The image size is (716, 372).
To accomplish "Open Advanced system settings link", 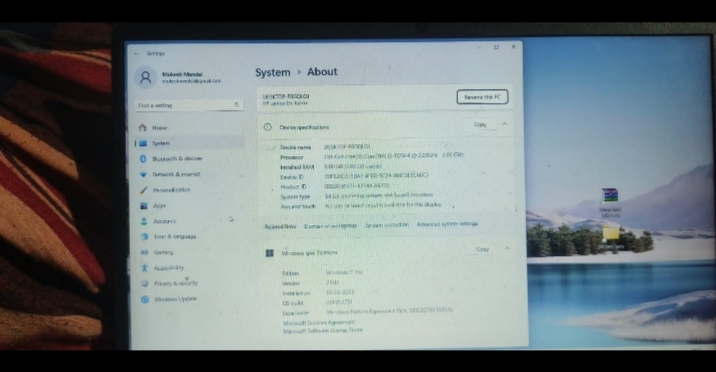I will (x=447, y=224).
